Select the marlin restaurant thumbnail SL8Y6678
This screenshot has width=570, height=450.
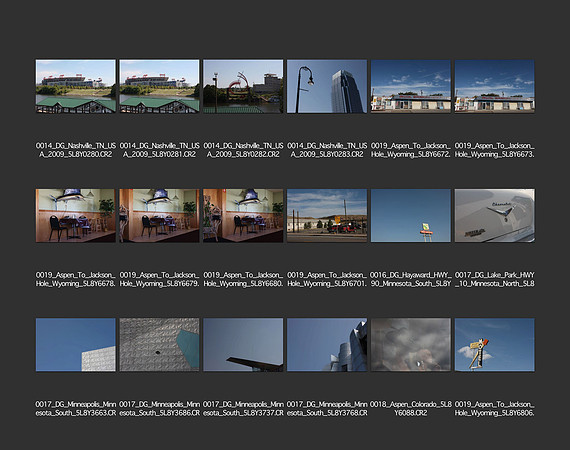coord(76,216)
